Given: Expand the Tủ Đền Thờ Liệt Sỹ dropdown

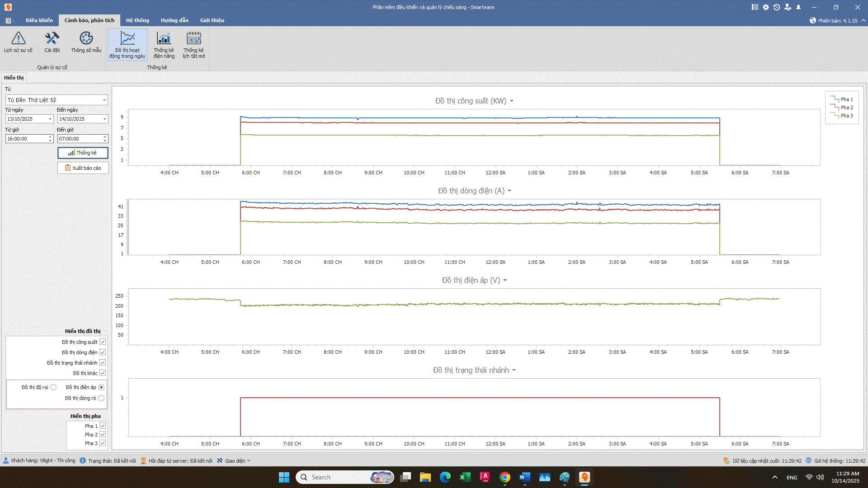Looking at the screenshot, I should [x=104, y=100].
